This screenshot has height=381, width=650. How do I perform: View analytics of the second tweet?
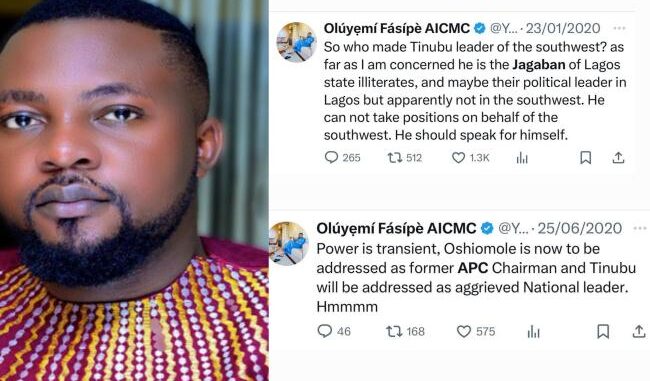534,331
